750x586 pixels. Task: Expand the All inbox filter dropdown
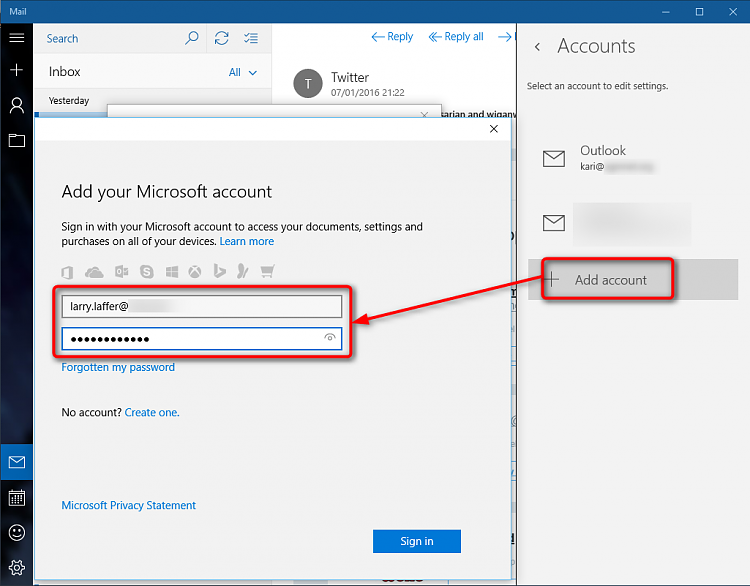243,72
